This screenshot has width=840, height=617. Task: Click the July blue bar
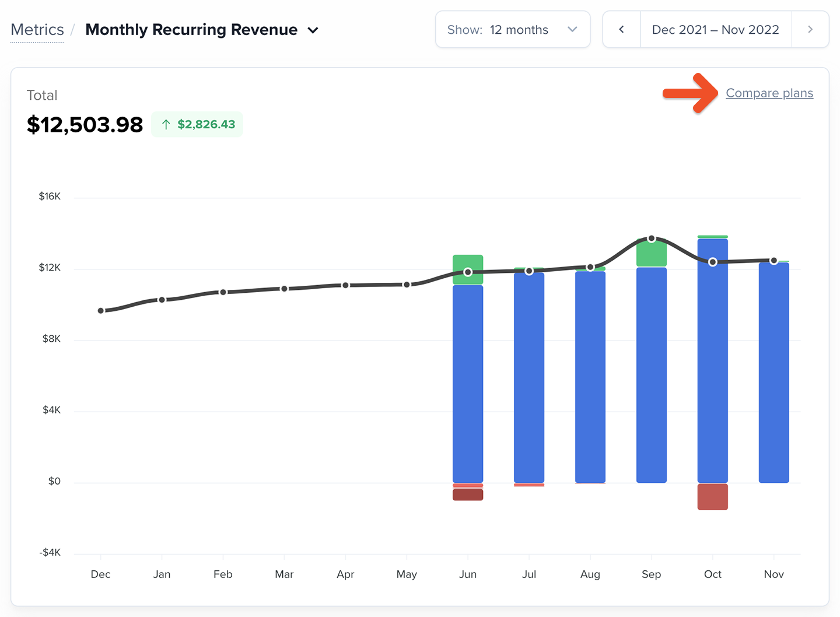pyautogui.click(x=529, y=378)
